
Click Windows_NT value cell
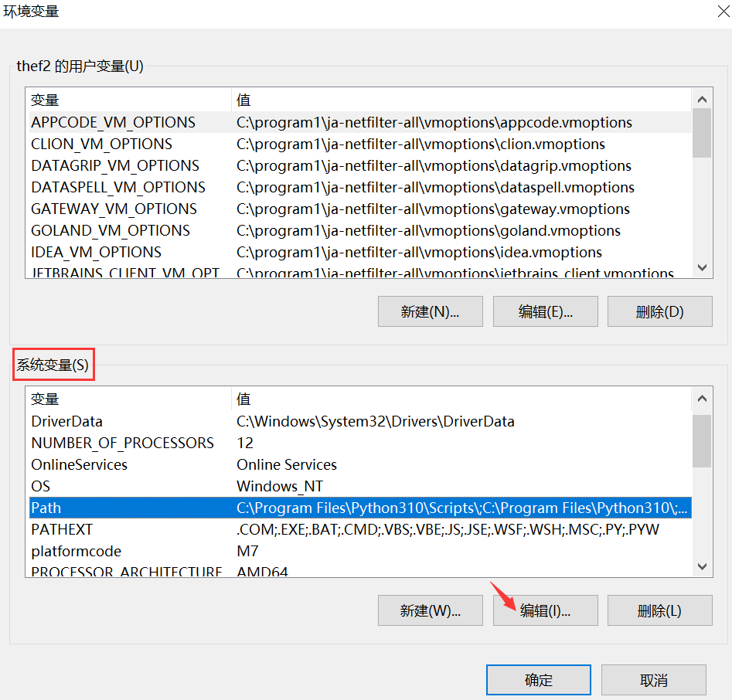[280, 486]
